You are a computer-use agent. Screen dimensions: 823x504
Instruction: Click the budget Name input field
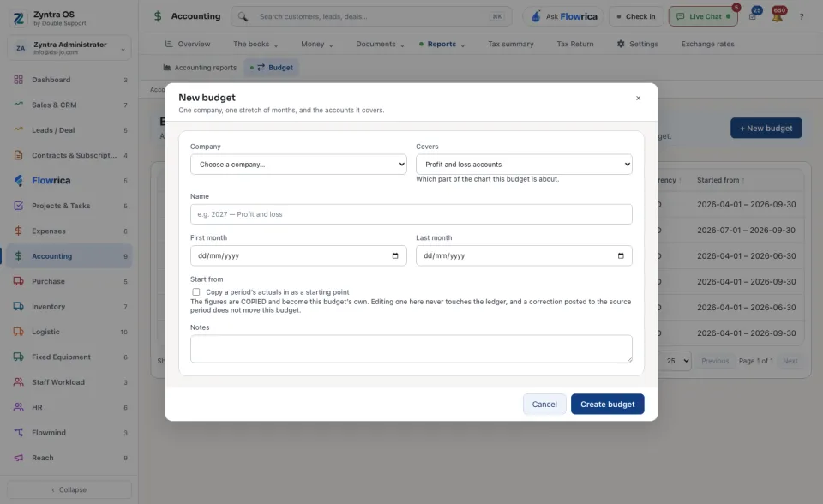click(x=411, y=214)
